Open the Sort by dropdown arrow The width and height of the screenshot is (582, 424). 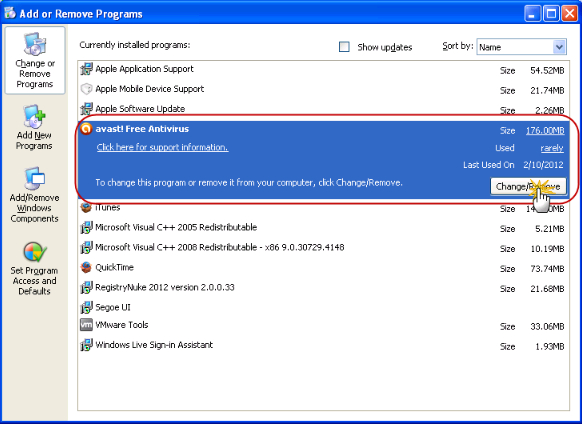(559, 47)
